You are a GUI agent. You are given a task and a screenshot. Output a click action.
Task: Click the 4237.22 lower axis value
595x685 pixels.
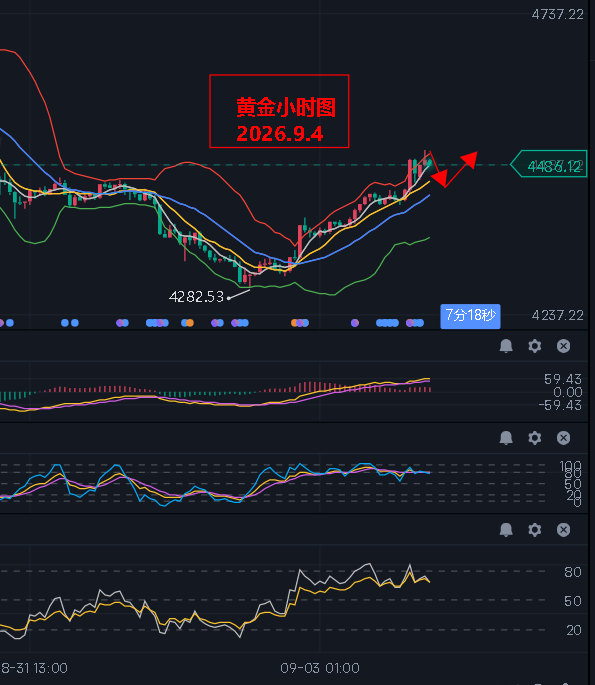point(557,315)
